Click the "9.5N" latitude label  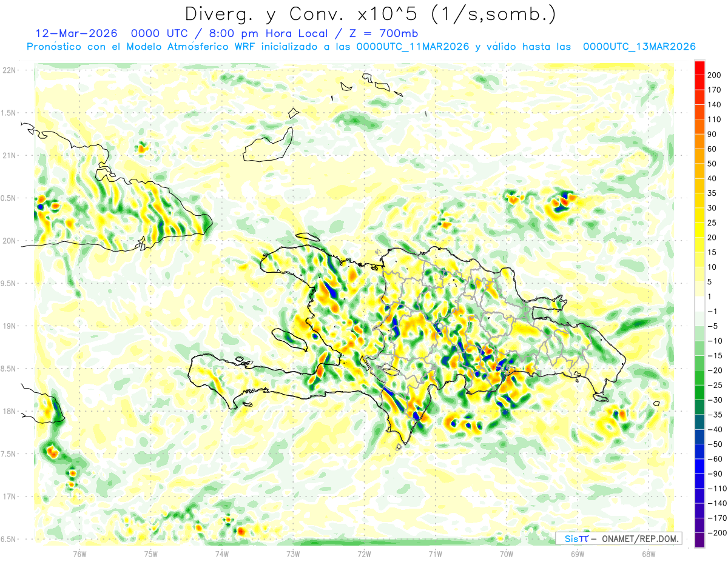coord(8,284)
